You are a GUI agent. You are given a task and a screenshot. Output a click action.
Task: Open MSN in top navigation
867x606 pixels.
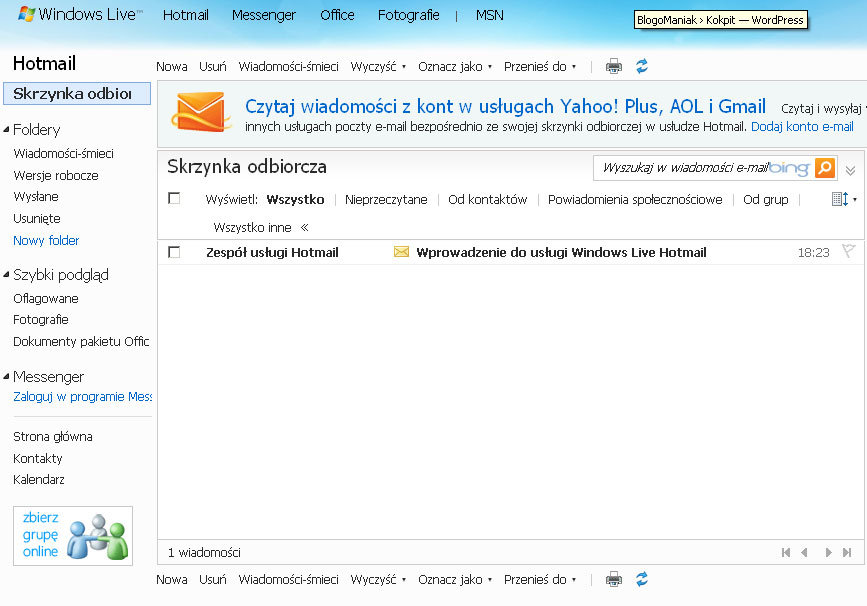click(490, 15)
